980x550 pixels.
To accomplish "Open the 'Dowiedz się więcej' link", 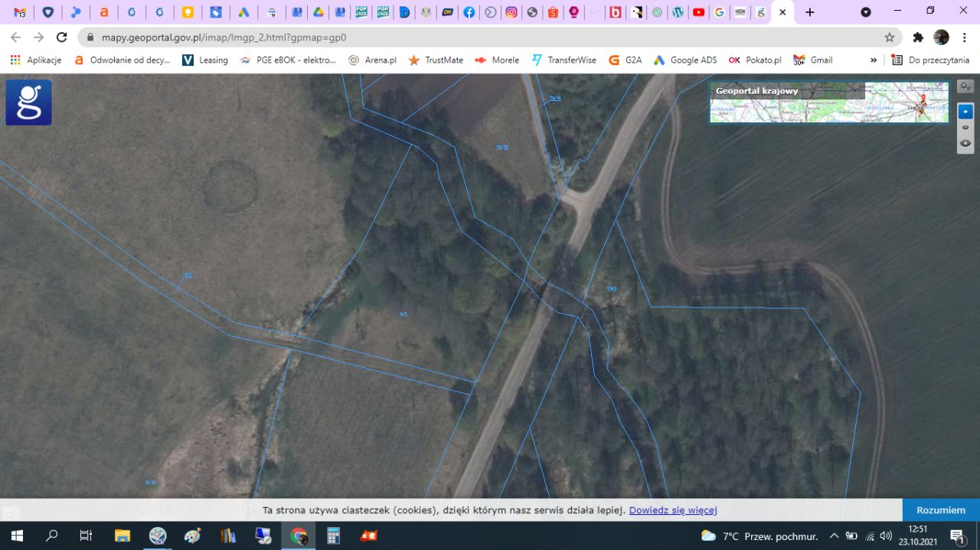I will click(672, 510).
